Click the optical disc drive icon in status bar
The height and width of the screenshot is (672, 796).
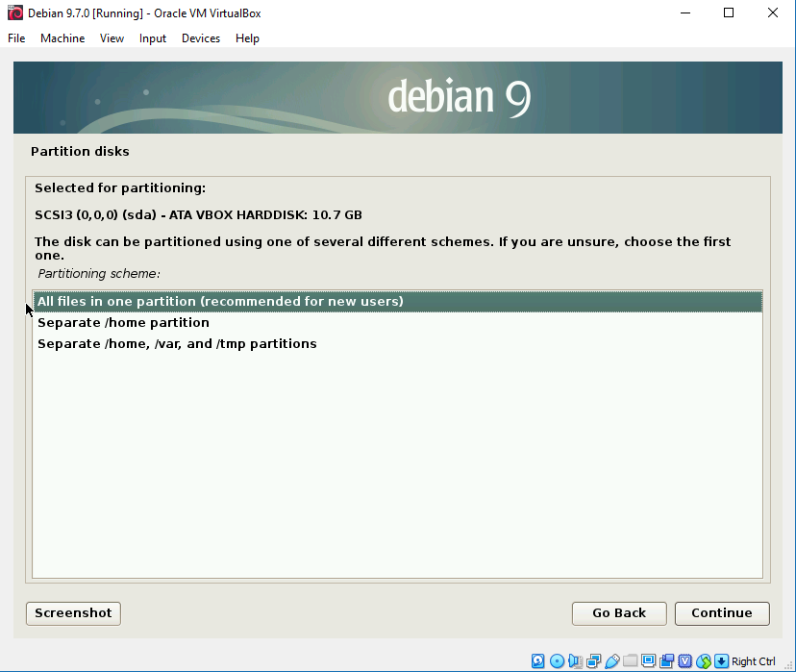(x=557, y=660)
